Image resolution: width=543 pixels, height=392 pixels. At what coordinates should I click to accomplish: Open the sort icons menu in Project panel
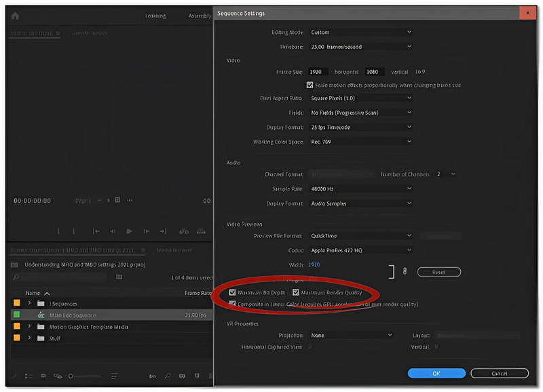point(114,376)
